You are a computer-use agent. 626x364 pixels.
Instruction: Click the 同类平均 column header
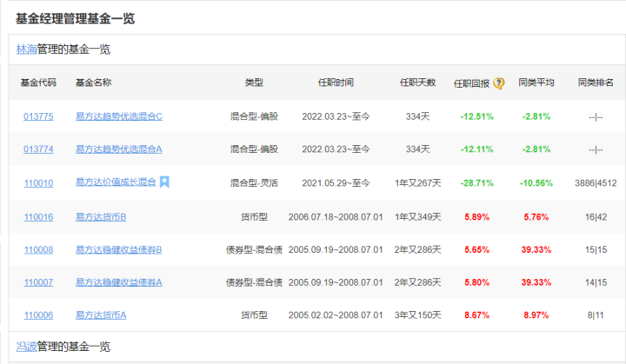tap(536, 83)
